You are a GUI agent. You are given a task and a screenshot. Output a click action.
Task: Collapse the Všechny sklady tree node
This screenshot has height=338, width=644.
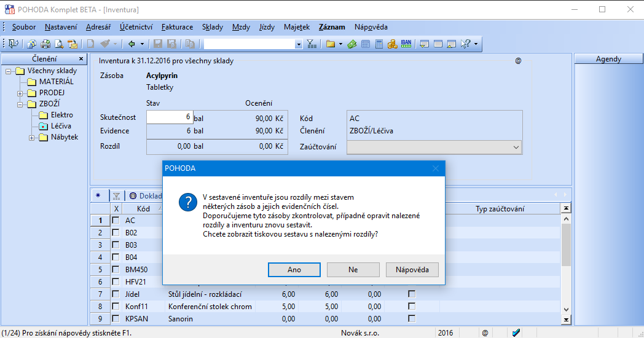pyautogui.click(x=8, y=71)
